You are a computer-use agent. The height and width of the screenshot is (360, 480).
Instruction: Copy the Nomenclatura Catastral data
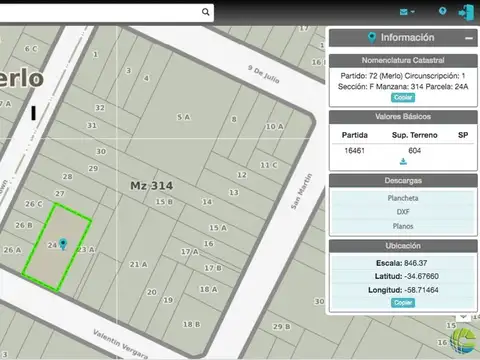pyautogui.click(x=403, y=98)
